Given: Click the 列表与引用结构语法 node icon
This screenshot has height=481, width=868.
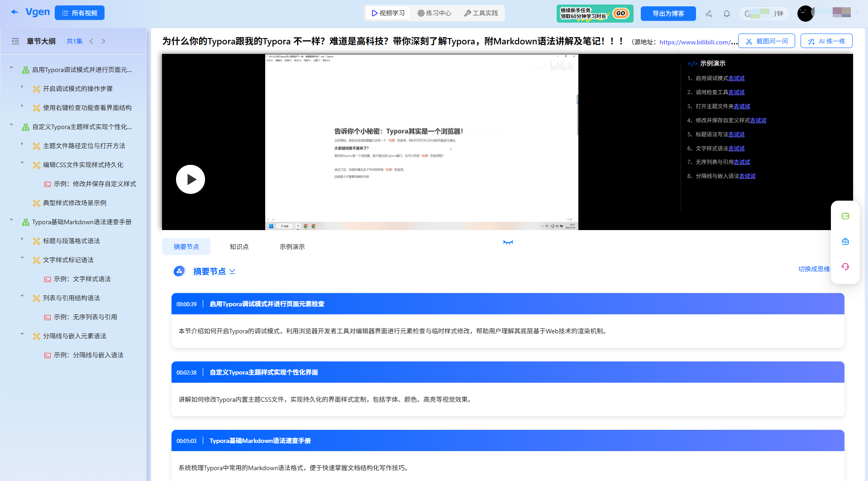Looking at the screenshot, I should tap(37, 298).
